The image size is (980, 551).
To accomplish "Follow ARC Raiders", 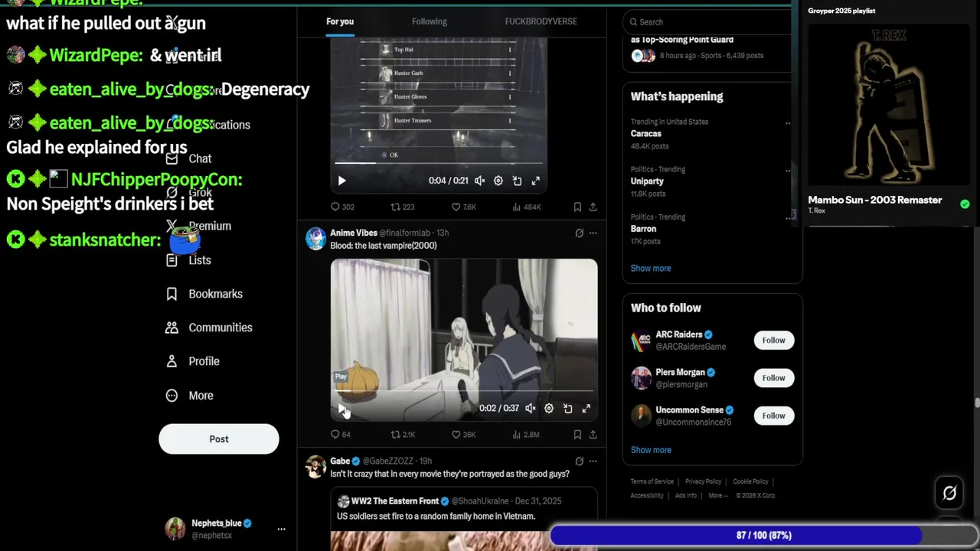I will point(773,340).
